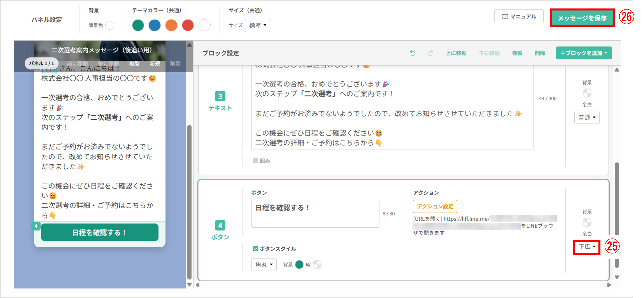Click 複製 in block settings toolbar
Screen dimensions: 644x298
[x=517, y=53]
